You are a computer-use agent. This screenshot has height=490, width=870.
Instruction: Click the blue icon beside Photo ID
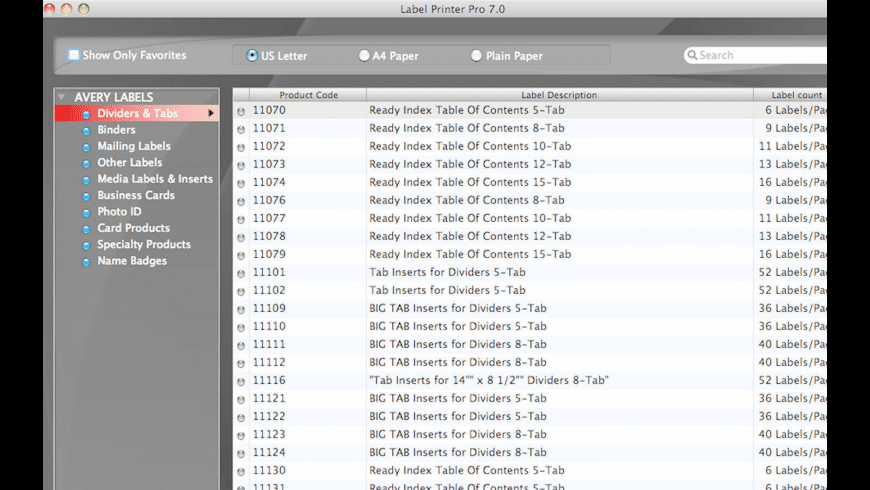[x=86, y=212]
